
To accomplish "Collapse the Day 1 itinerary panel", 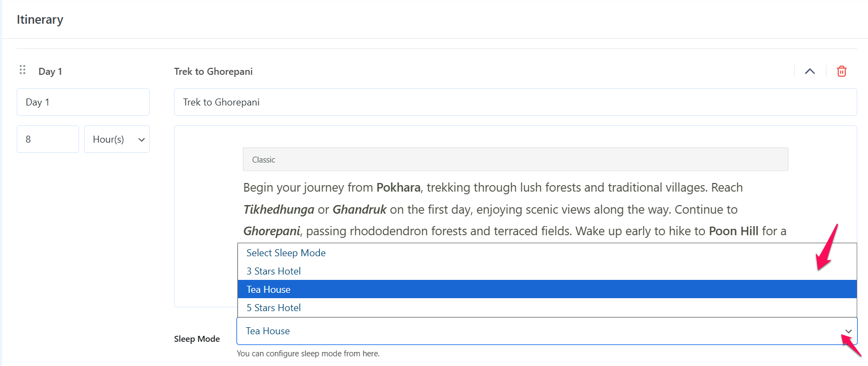I will click(810, 71).
